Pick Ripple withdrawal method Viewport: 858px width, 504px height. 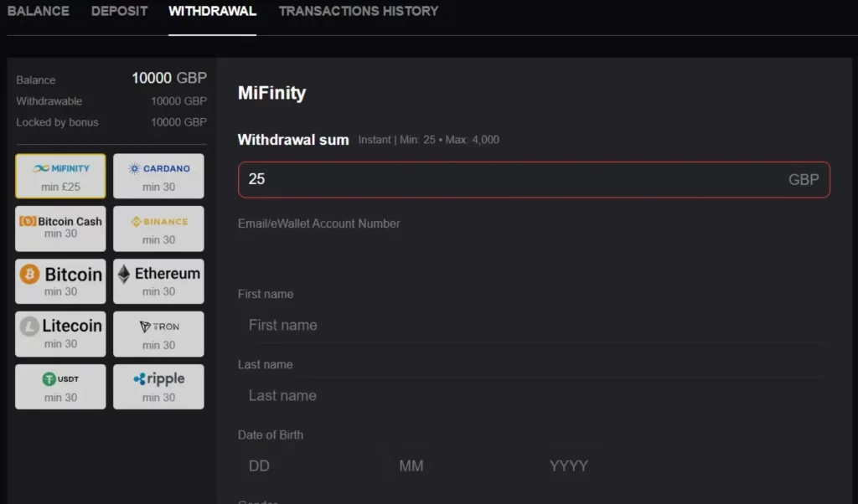pos(158,387)
